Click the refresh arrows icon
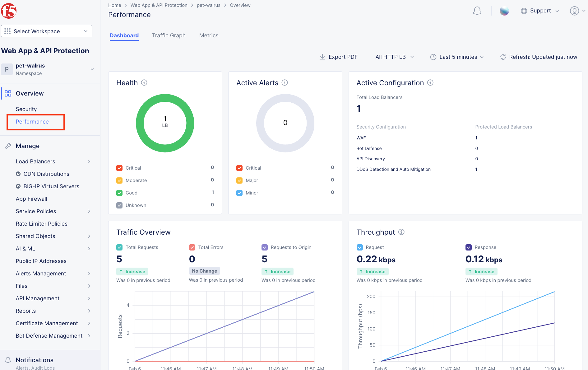The height and width of the screenshot is (370, 588). (x=503, y=57)
